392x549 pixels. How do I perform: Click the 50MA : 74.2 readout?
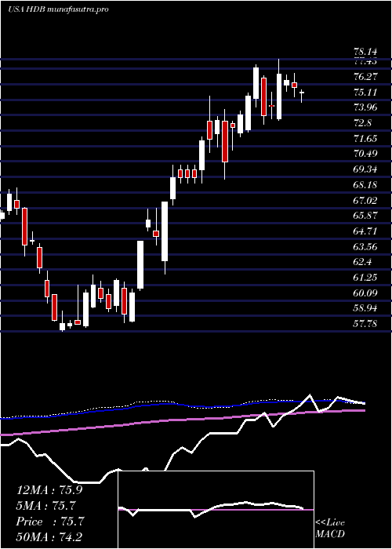49,537
